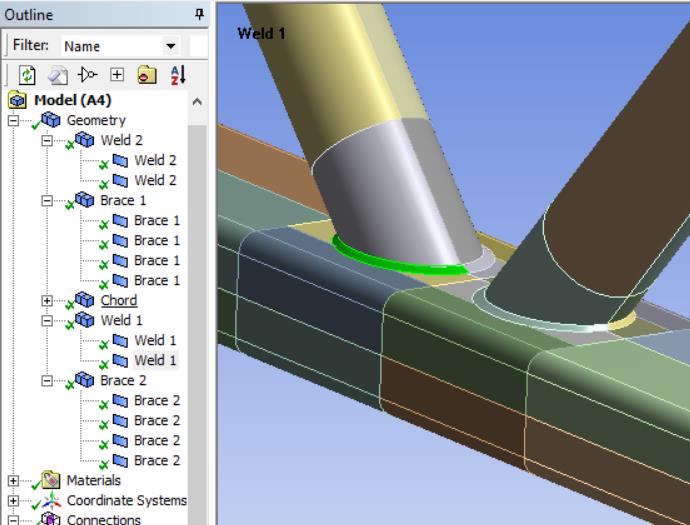Collapse the Brace 1 part node
690x525 pixels.
[47, 201]
